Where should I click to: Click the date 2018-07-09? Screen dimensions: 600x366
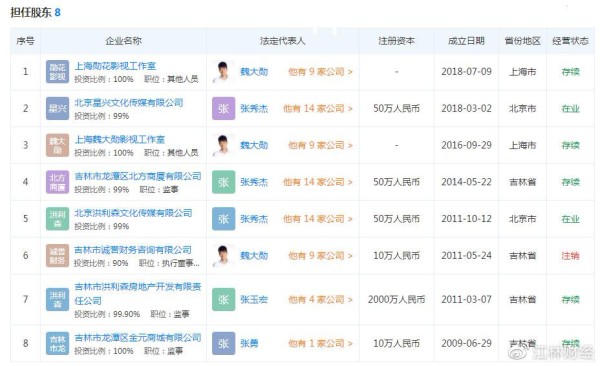(466, 72)
